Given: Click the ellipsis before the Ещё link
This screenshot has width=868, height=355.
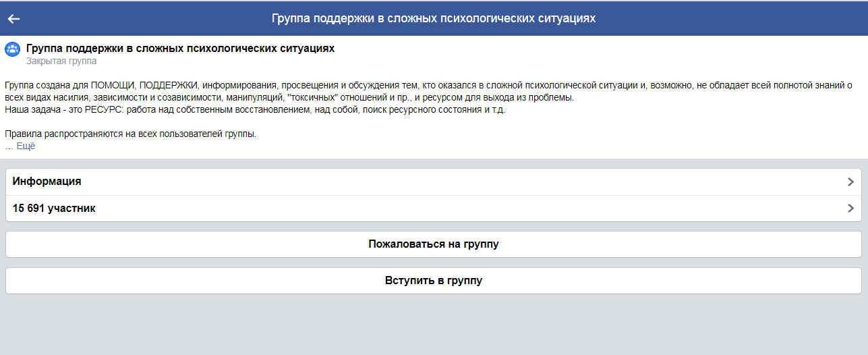Looking at the screenshot, I should pos(9,146).
